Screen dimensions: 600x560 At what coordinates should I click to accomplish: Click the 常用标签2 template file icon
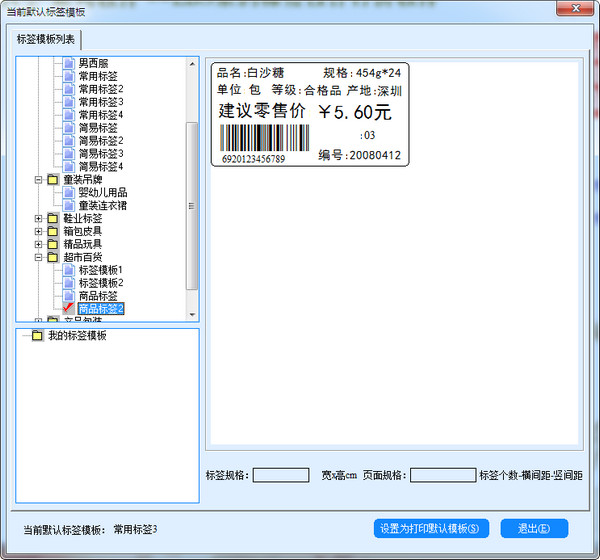click(x=68, y=89)
